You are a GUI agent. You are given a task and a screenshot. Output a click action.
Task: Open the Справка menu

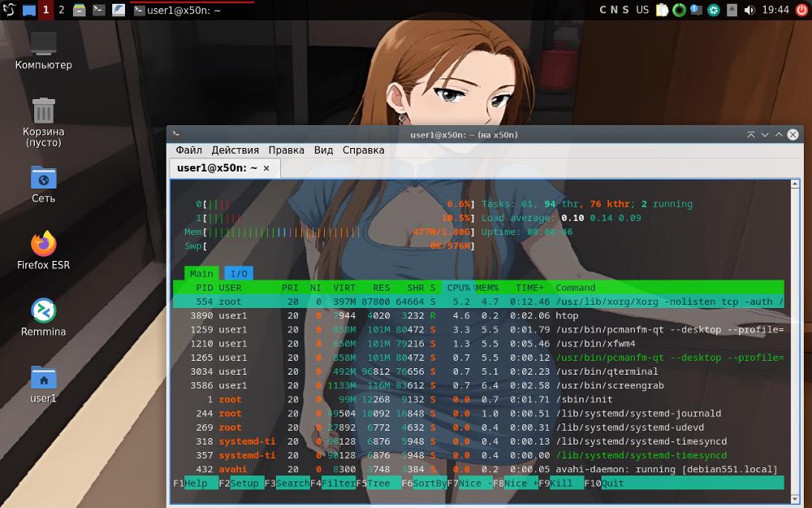[363, 150]
